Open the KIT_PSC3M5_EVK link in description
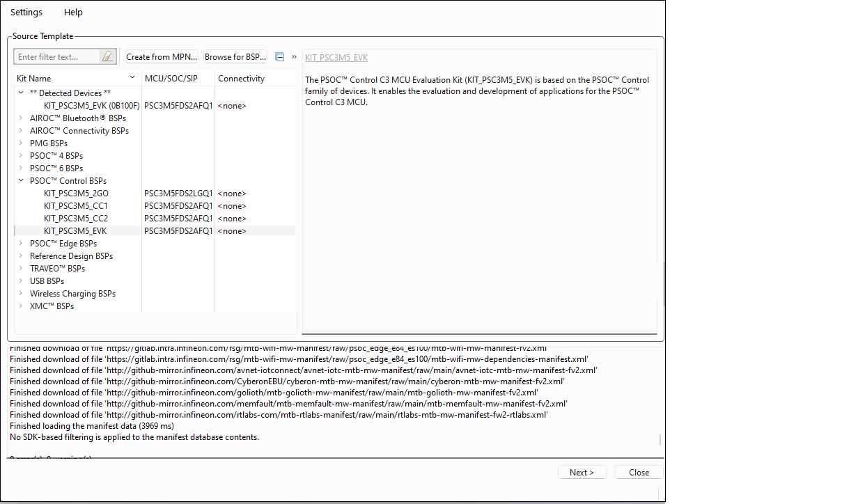The height and width of the screenshot is (504, 865). [336, 58]
